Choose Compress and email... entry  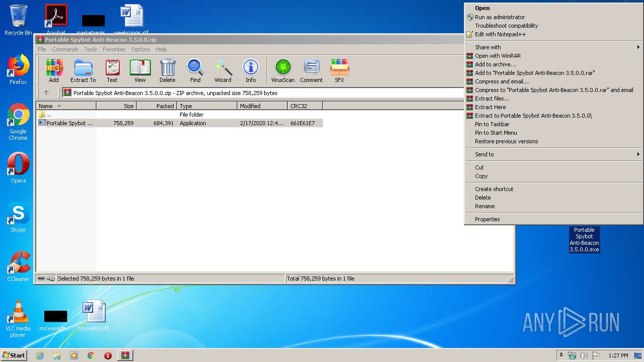tap(553, 81)
